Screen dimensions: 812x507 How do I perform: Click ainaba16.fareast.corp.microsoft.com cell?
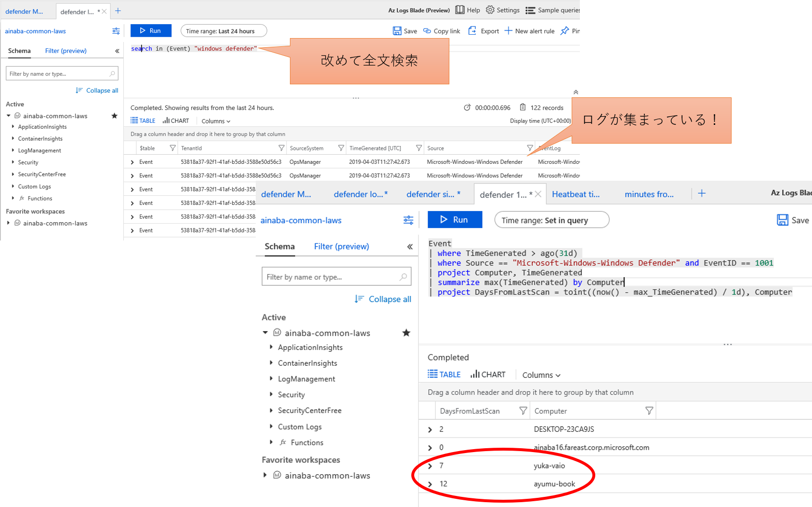point(591,447)
